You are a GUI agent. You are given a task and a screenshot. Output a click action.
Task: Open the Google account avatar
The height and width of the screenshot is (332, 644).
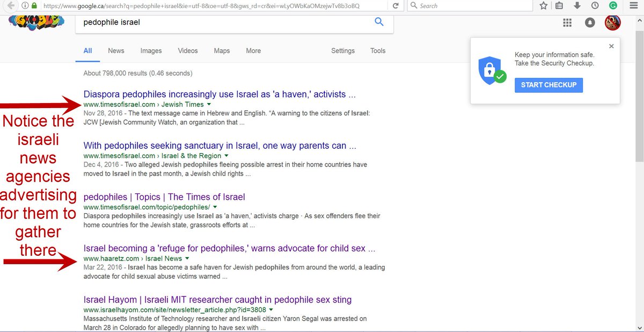click(612, 23)
